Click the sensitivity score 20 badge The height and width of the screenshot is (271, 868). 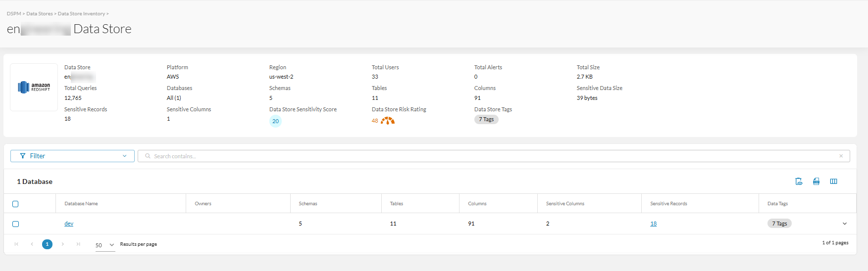[275, 121]
